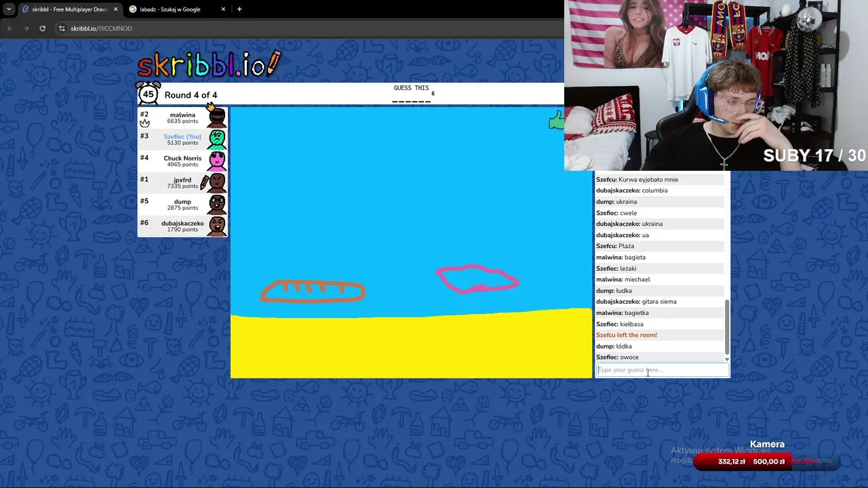View site information icon in address bar
Screen dimensions: 868x488
pos(62,28)
